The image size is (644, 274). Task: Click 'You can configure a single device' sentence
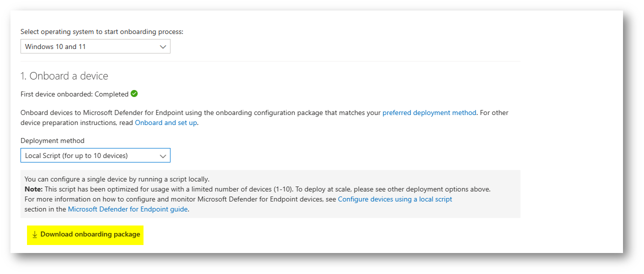117,179
